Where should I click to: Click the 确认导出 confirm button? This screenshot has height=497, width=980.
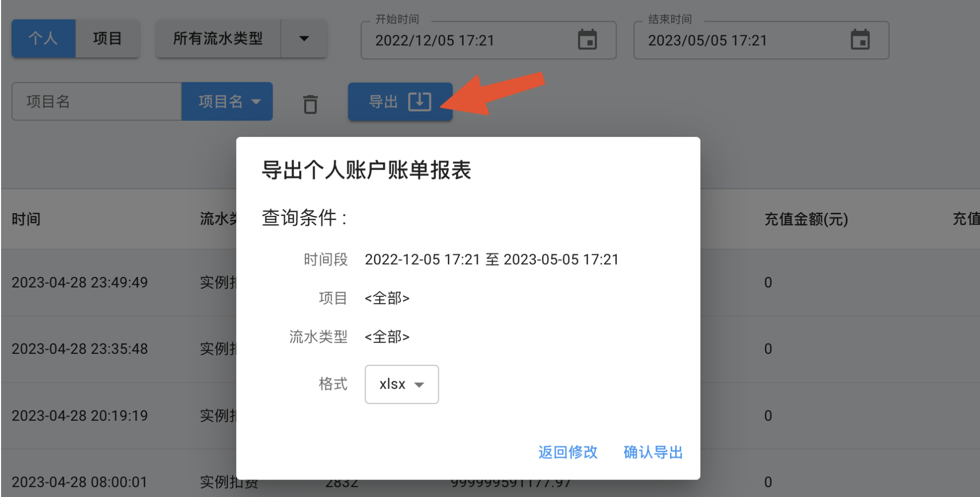653,452
